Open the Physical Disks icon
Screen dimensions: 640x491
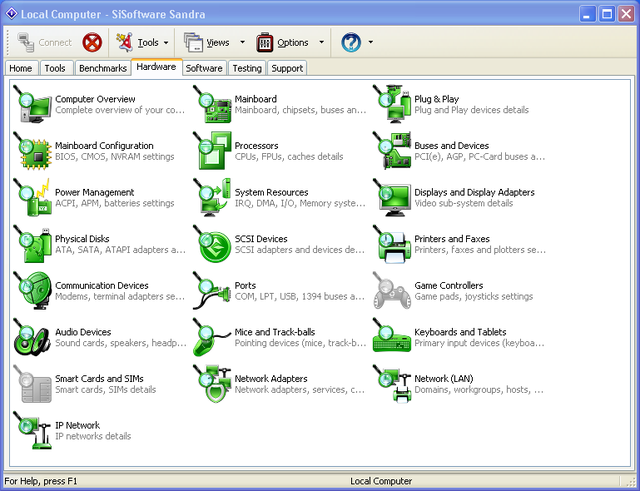click(x=33, y=244)
